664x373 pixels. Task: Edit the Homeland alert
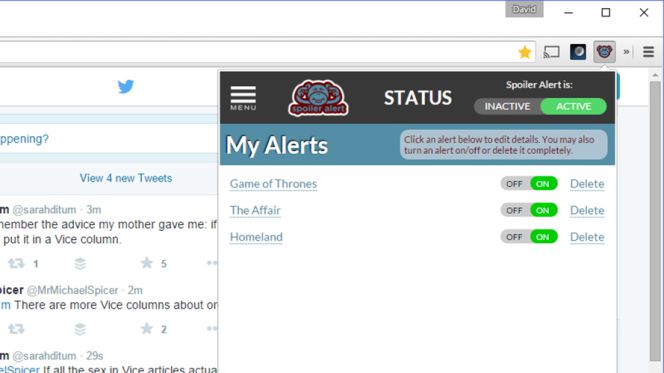(256, 237)
